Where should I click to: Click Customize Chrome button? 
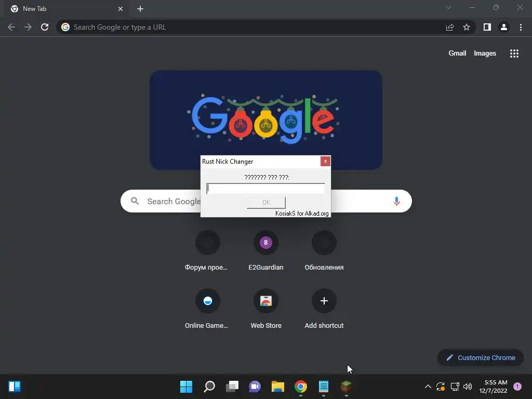coord(481,357)
